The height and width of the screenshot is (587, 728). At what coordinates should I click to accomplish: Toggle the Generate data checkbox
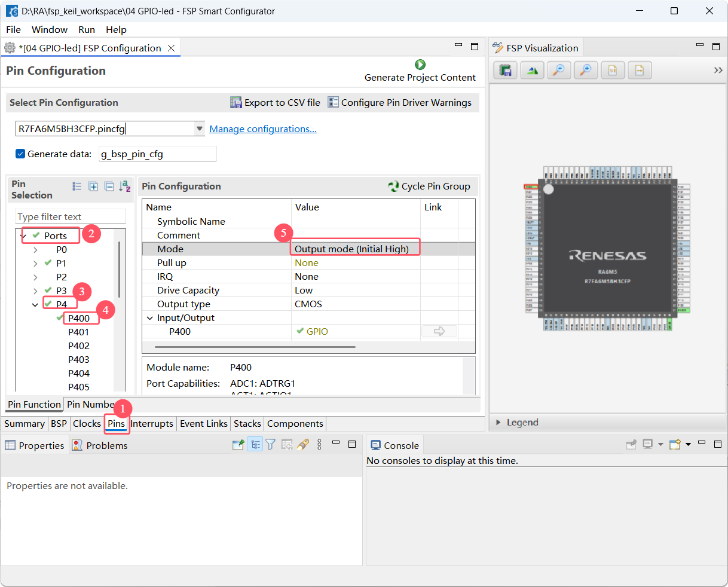click(x=20, y=154)
